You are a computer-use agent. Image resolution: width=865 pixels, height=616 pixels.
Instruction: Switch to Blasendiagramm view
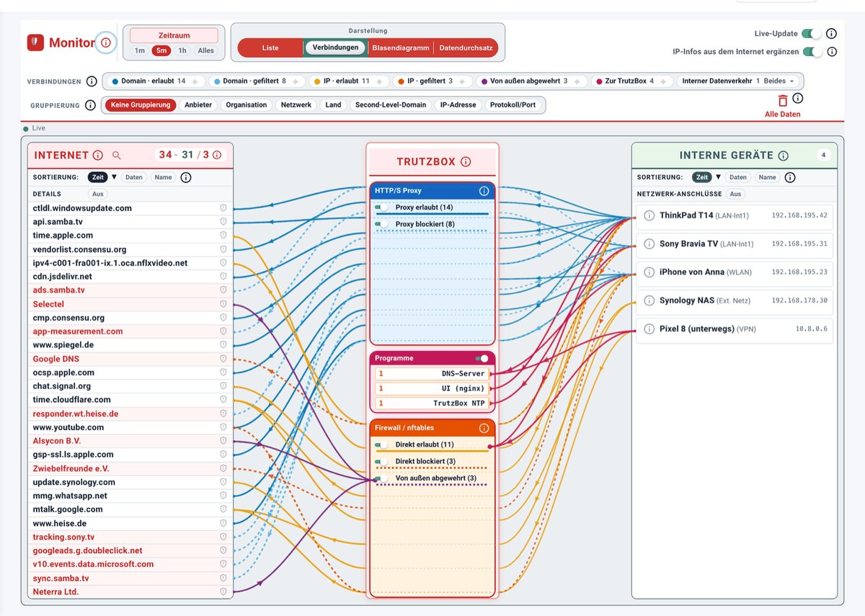click(400, 48)
